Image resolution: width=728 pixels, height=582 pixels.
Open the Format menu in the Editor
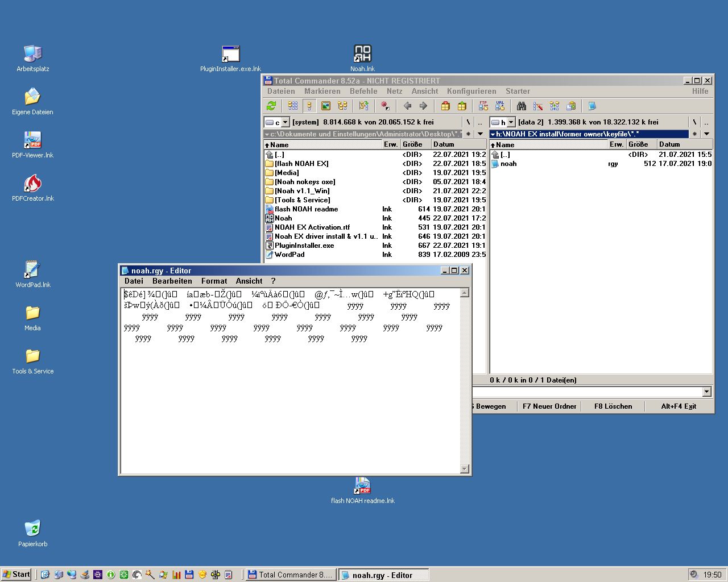coord(214,281)
